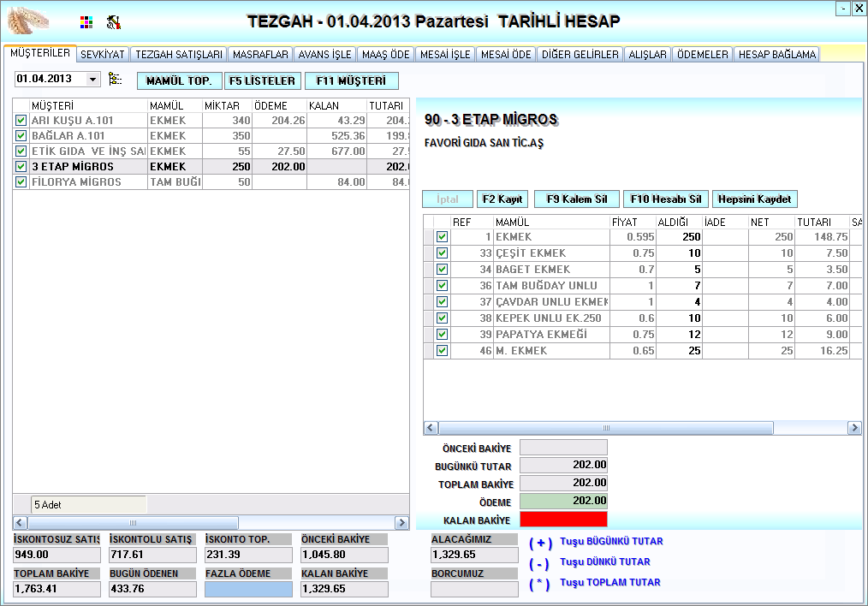This screenshot has height=606, width=868.
Task: Toggle checkbox for FİLORYA MİGROS row
Action: pos(21,182)
